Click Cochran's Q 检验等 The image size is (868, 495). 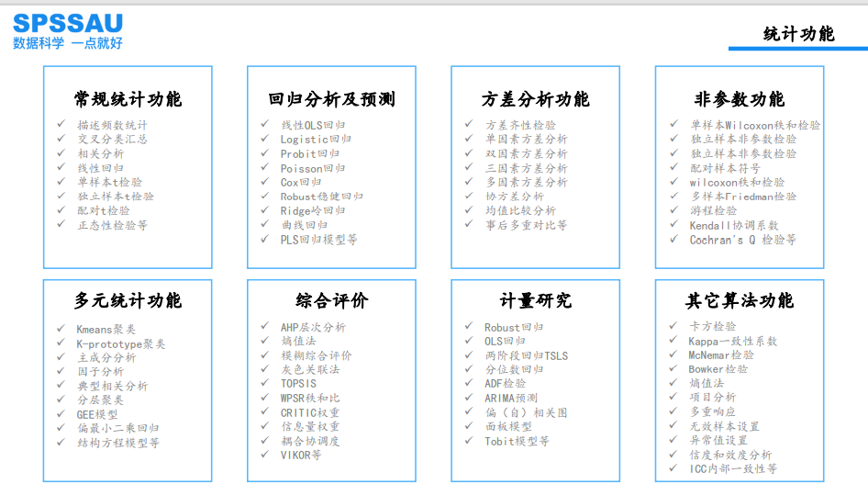743,240
